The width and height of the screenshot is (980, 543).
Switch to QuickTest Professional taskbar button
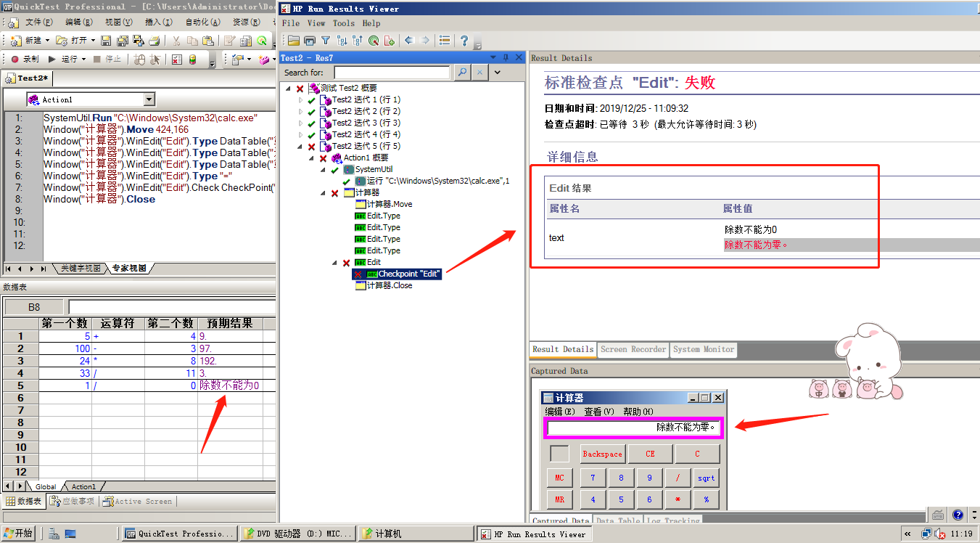pos(179,534)
